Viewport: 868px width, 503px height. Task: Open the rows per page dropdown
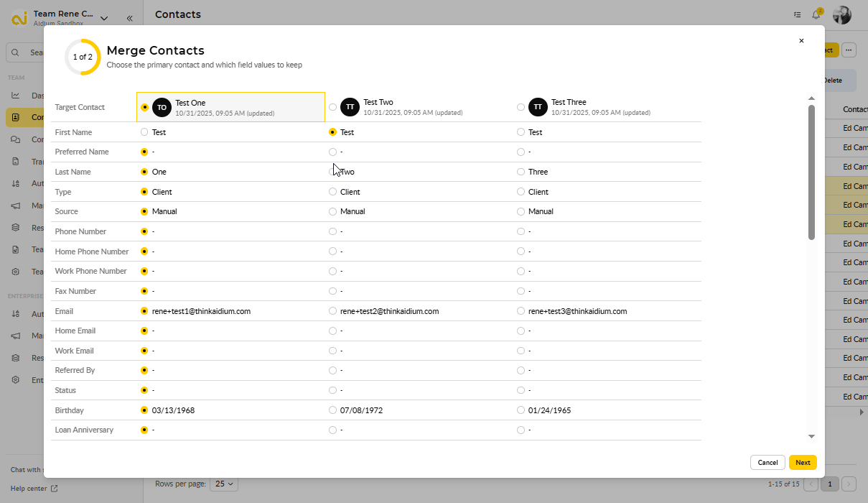[224, 484]
